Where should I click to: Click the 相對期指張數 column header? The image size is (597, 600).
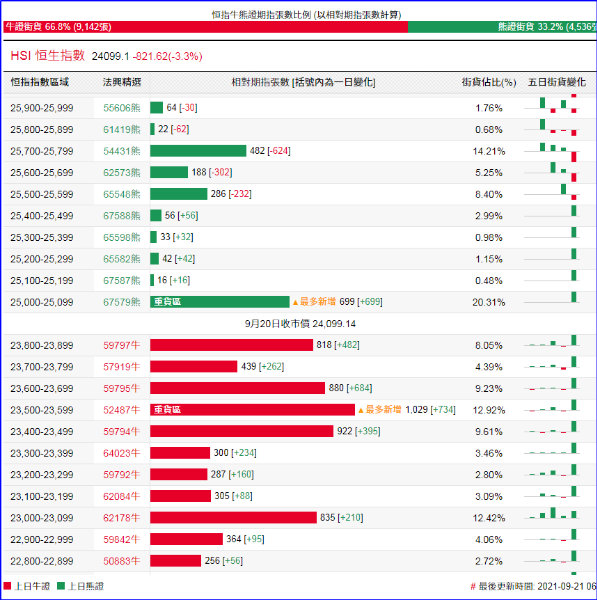[303, 82]
